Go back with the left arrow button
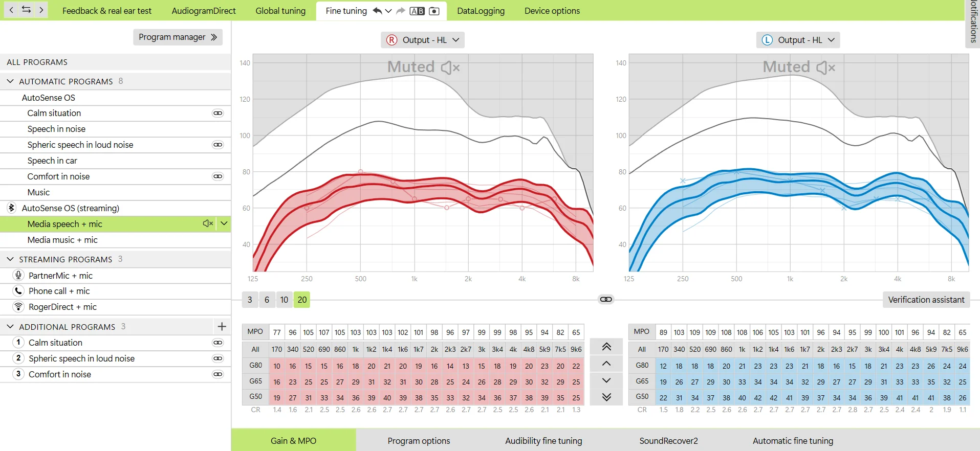 click(x=11, y=10)
